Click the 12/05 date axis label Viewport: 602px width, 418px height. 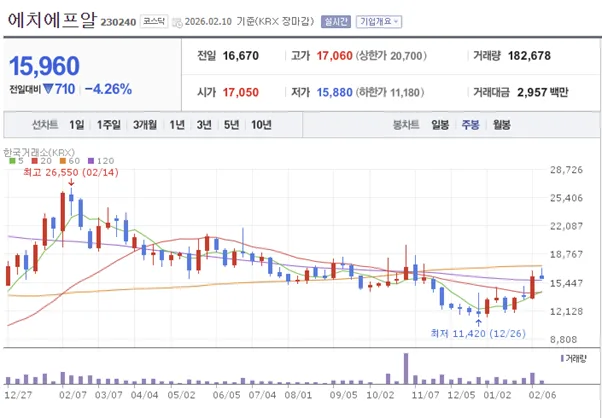(461, 395)
